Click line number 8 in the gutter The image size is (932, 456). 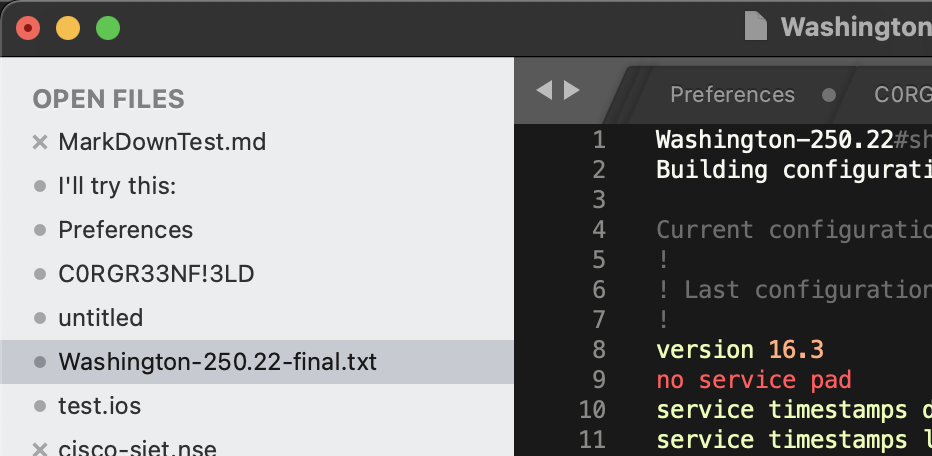tap(599, 350)
